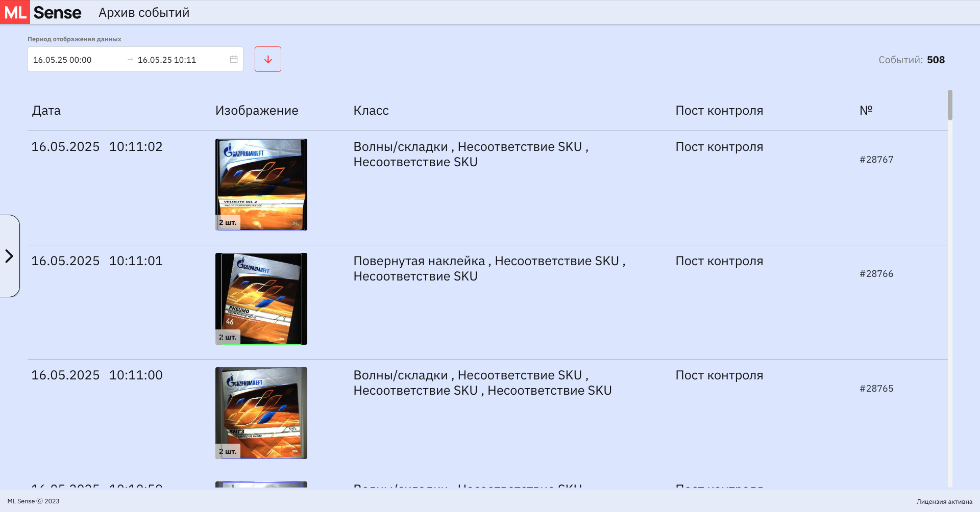Click Пост контроля in row #28765
This screenshot has height=512, width=980.
click(719, 375)
